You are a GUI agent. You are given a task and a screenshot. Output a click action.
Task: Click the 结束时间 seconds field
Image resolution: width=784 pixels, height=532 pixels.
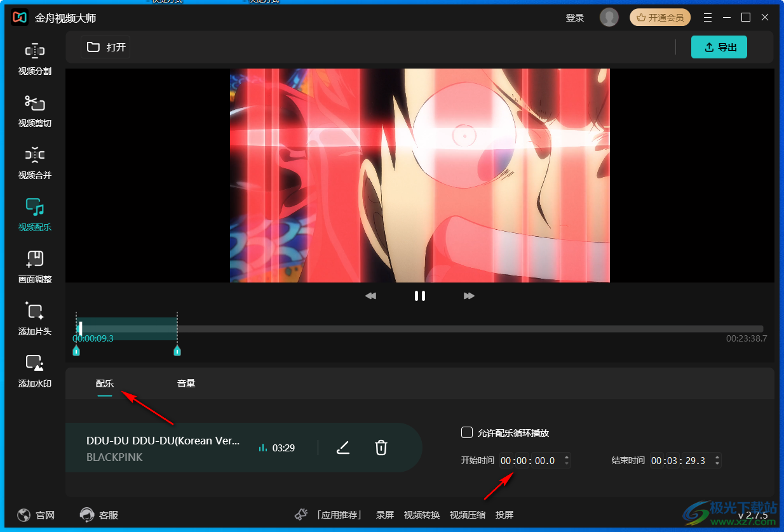click(x=696, y=461)
